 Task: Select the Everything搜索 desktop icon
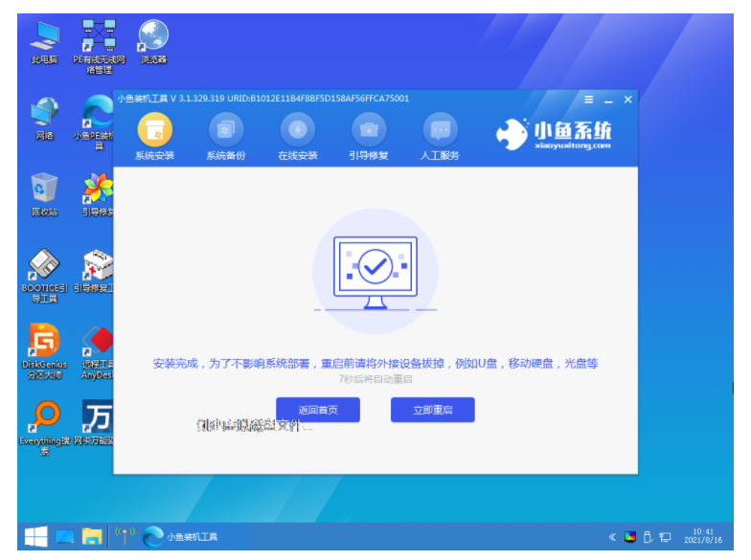pos(44,427)
